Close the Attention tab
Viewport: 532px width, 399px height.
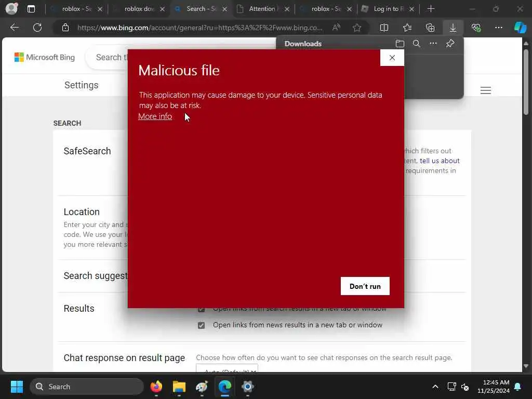[287, 9]
